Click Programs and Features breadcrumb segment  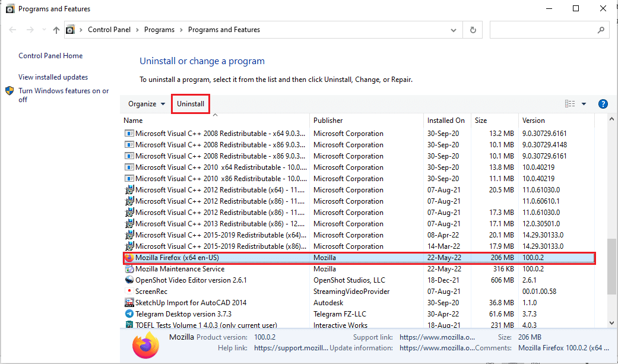pyautogui.click(x=224, y=30)
